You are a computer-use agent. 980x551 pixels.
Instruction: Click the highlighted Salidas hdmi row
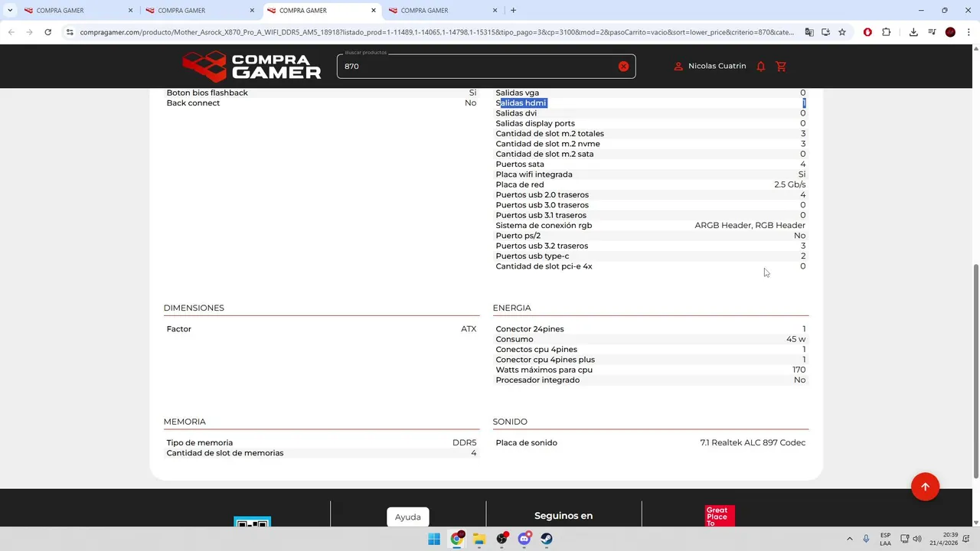[x=651, y=103]
